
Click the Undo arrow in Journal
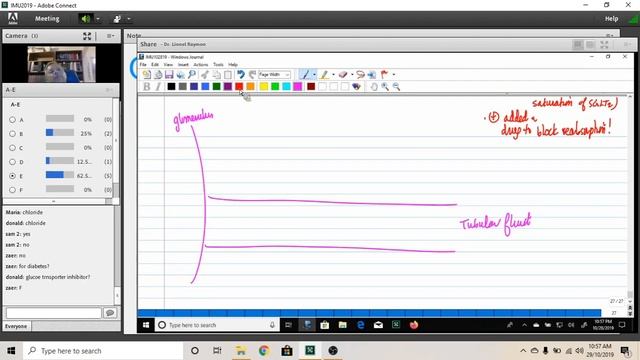tap(241, 74)
